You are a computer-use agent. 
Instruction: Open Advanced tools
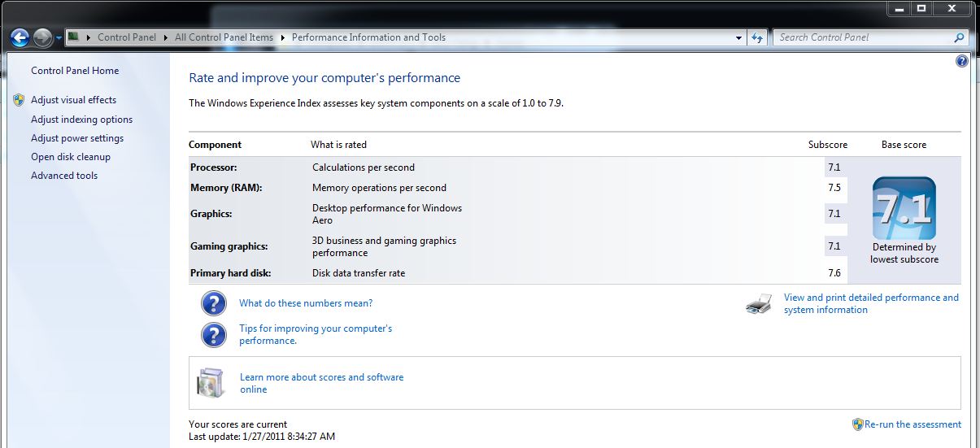64,176
